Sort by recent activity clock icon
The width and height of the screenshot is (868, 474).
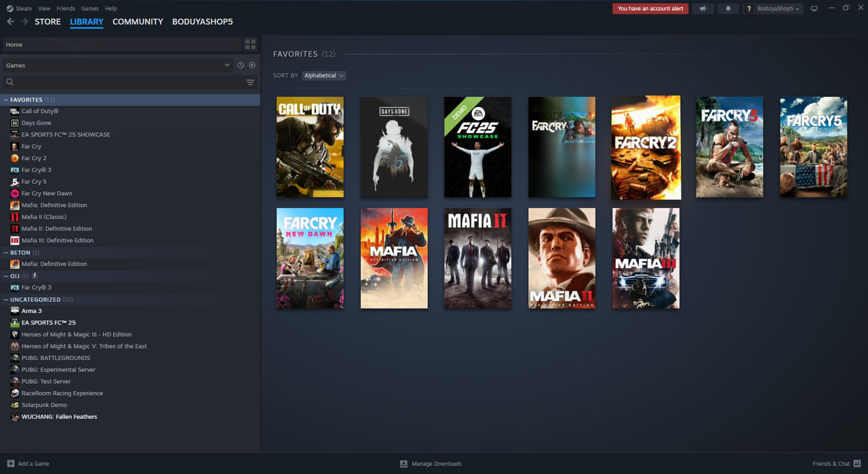[x=240, y=65]
